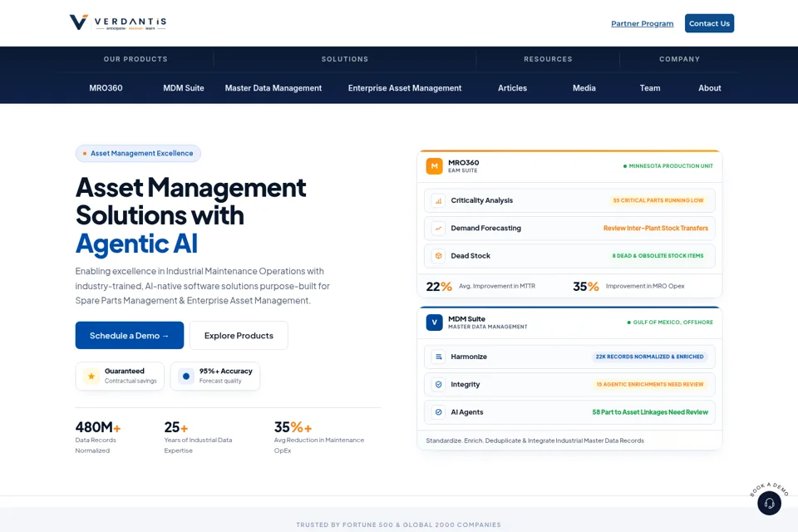This screenshot has width=798, height=532.
Task: Click the Harmonize list icon
Action: tap(438, 357)
